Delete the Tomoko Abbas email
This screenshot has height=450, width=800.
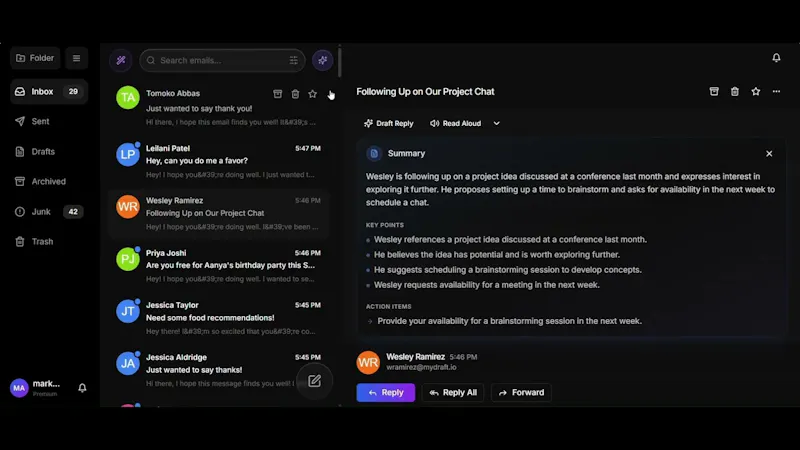click(x=295, y=94)
